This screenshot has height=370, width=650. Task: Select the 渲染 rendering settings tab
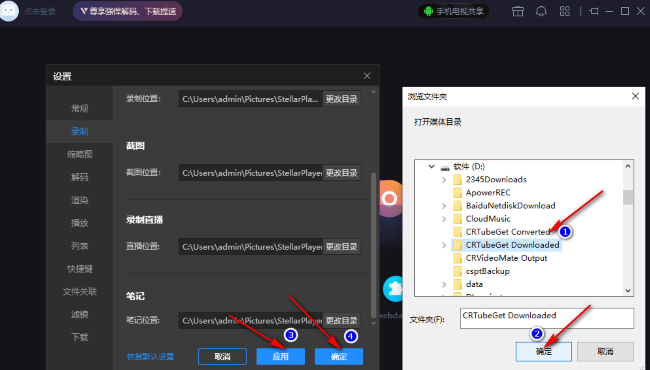[80, 200]
